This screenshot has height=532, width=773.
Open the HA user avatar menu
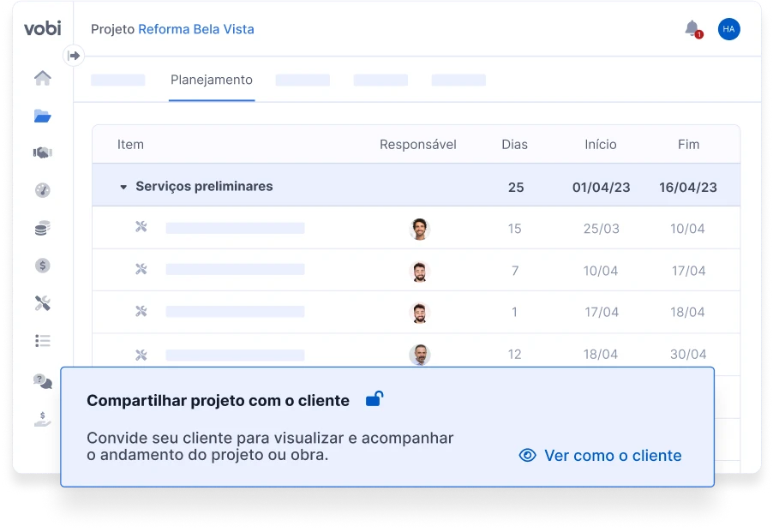pyautogui.click(x=728, y=28)
